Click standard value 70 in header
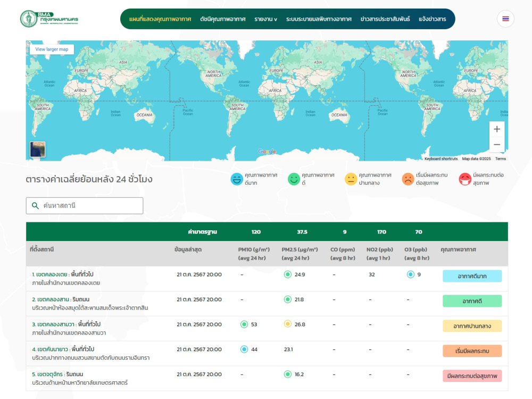This screenshot has height=399, width=532. 419,232
